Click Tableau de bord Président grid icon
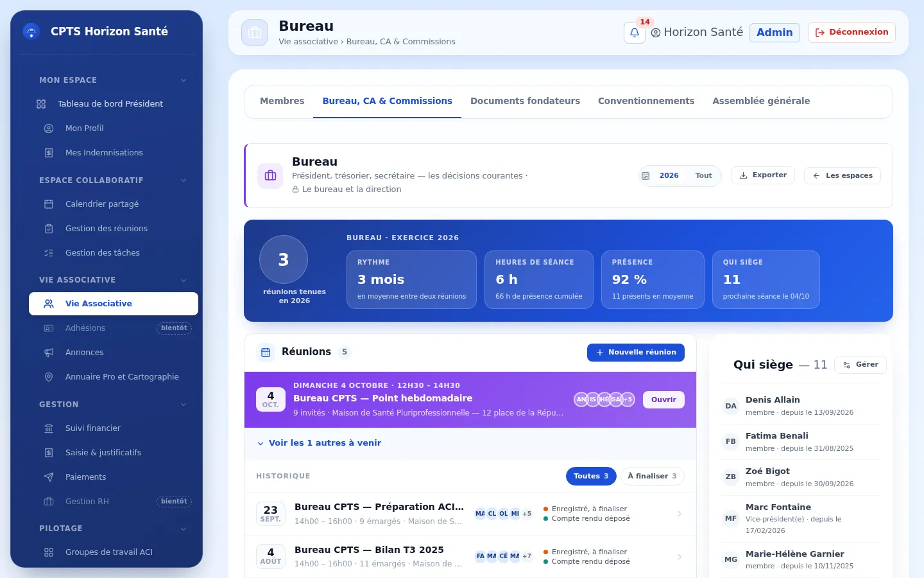Viewport: 924px width, 578px height. tap(41, 104)
